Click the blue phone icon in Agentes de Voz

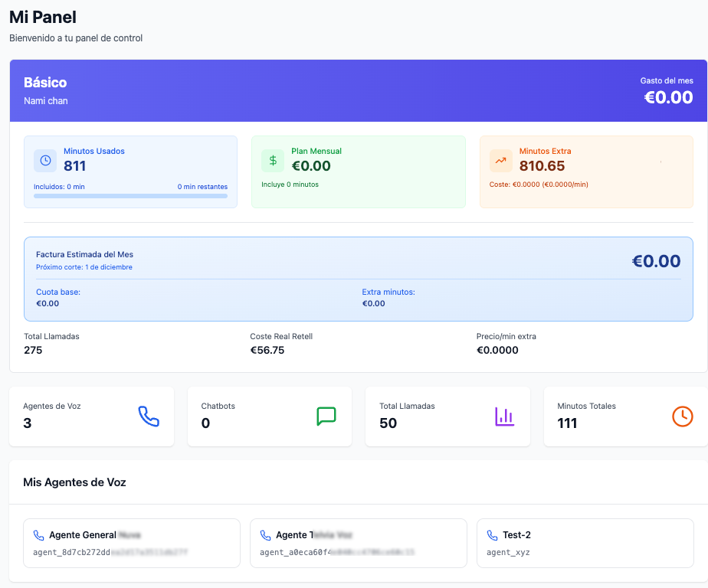[x=148, y=416]
